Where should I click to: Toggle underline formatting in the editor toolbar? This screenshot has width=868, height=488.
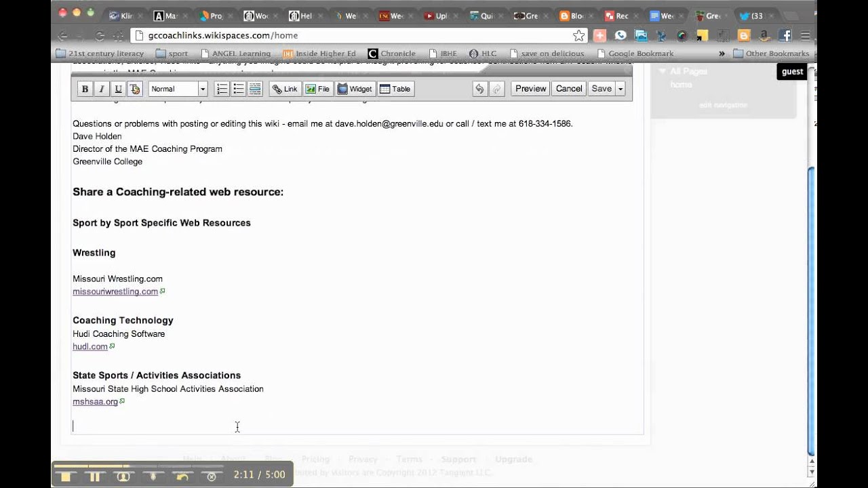tap(118, 89)
